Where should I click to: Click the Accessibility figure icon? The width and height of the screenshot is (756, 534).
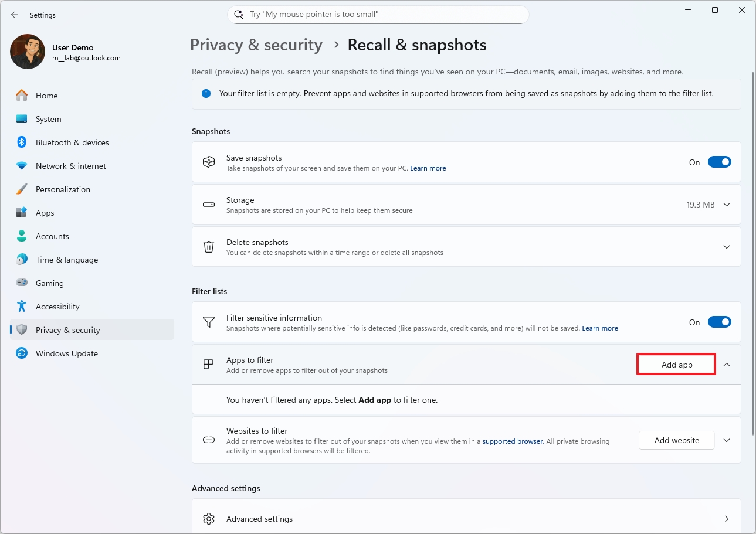tap(22, 307)
